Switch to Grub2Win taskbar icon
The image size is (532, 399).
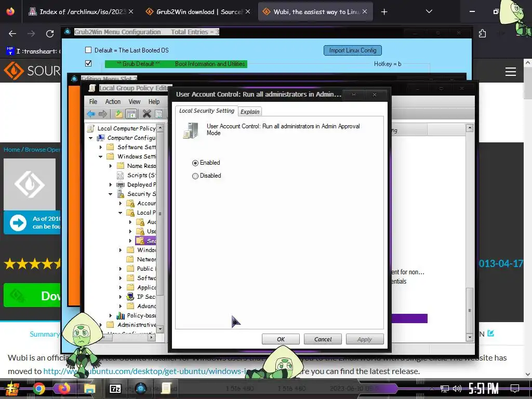tap(140, 389)
